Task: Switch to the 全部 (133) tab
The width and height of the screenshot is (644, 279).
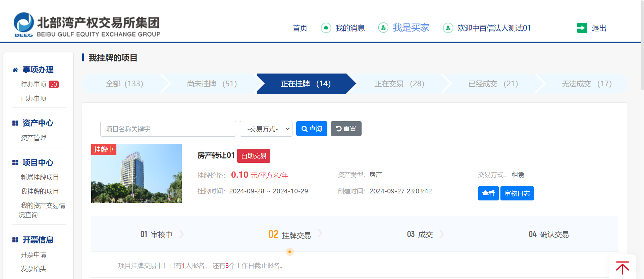Action: (124, 84)
